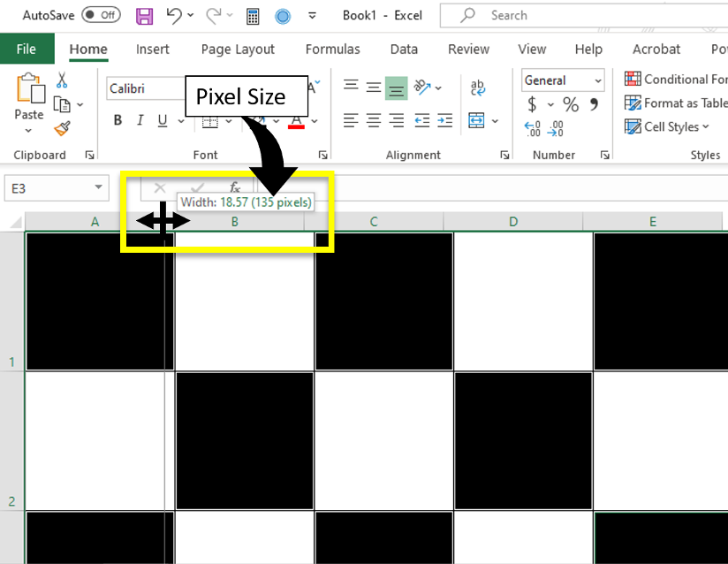
Task: Click the Format as Table button
Action: 676,103
